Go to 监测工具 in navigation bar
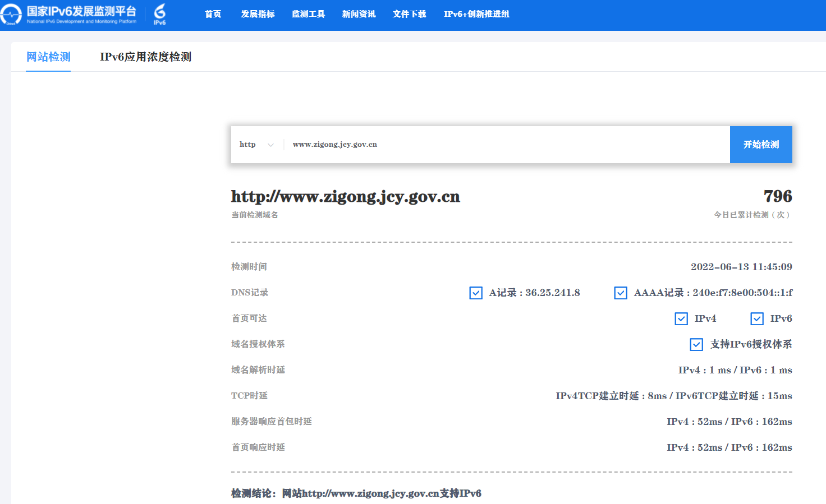Screen dimensions: 826x504 click(x=308, y=14)
